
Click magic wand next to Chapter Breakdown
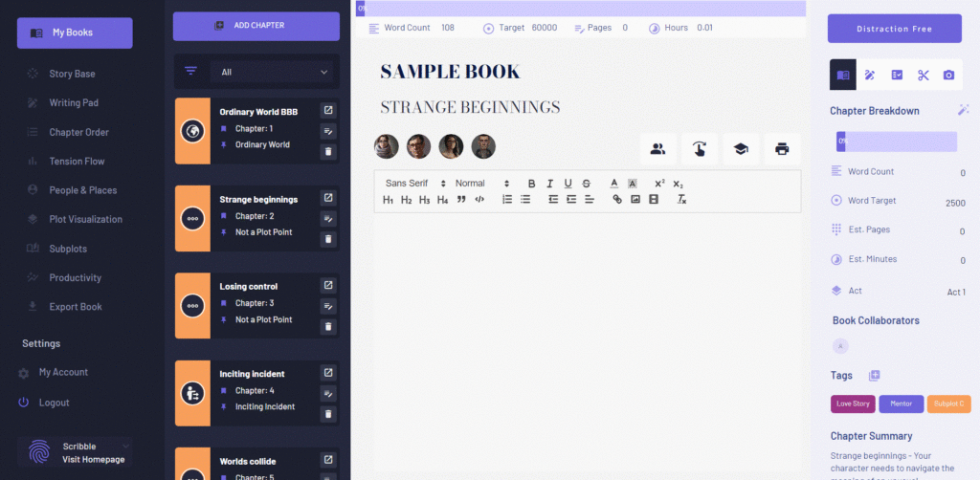[963, 110]
